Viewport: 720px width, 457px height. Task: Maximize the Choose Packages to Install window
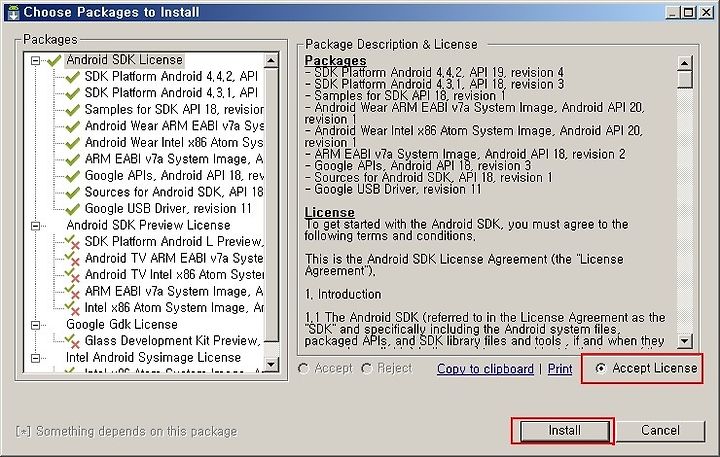(x=689, y=12)
